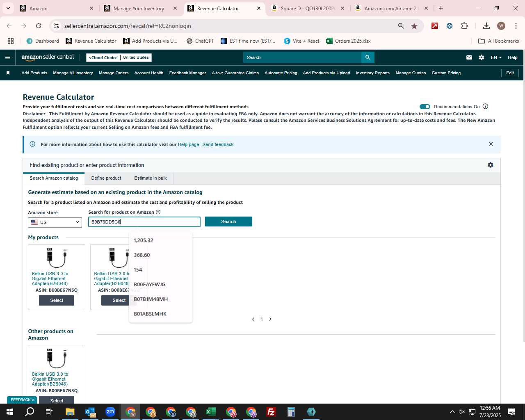Switch to Estimate in bulk tab
Viewport: 525px width, 420px height.
(x=151, y=178)
